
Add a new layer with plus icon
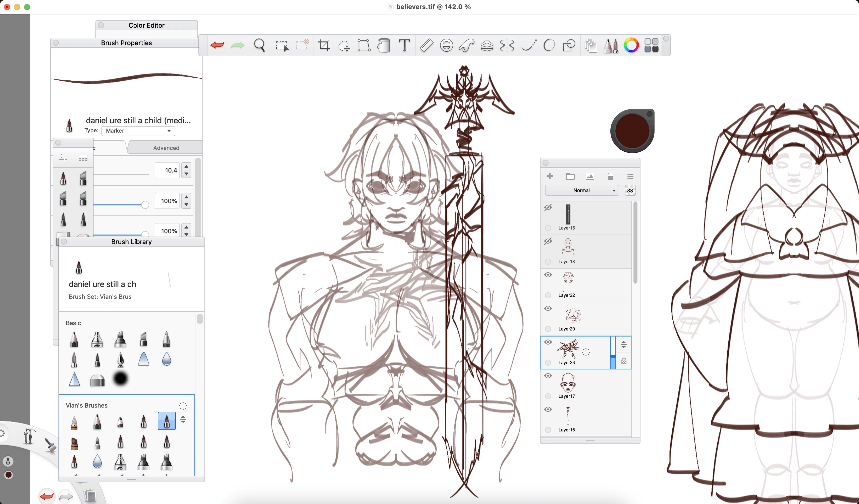(550, 176)
